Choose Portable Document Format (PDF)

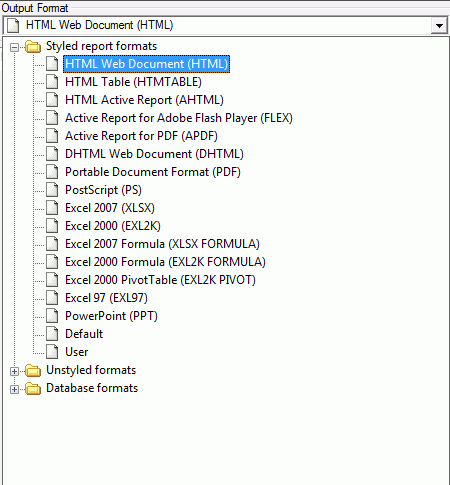click(x=153, y=172)
